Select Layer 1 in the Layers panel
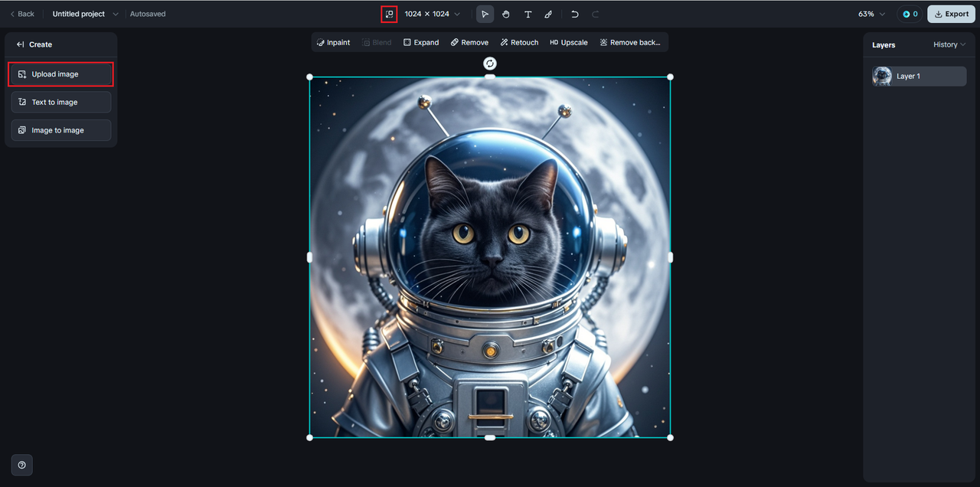The width and height of the screenshot is (980, 487). coord(919,77)
